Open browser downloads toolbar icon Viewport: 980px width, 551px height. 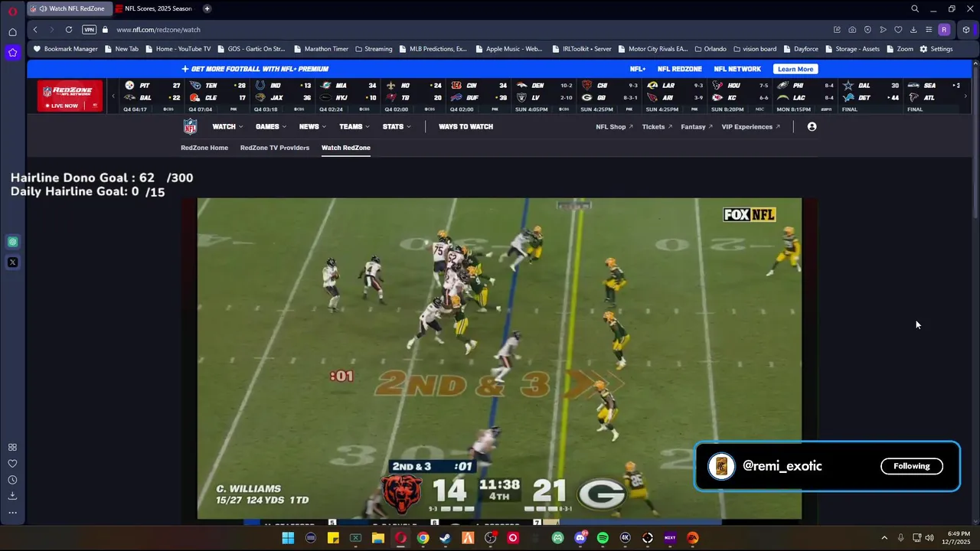point(913,30)
